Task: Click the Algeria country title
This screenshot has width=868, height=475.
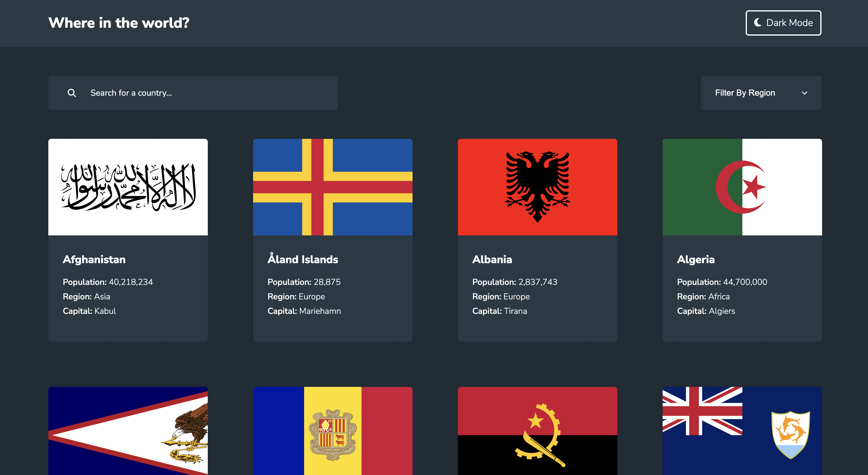Action: [696, 260]
